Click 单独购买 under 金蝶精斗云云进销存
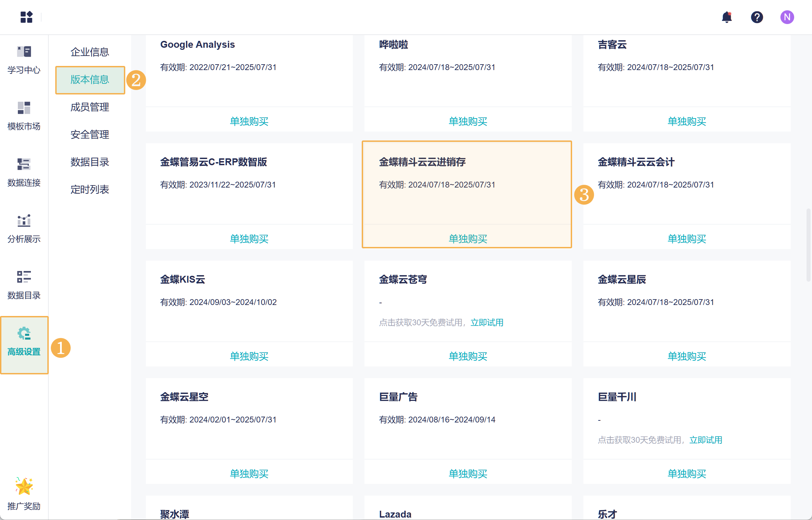The width and height of the screenshot is (812, 520). coord(468,238)
